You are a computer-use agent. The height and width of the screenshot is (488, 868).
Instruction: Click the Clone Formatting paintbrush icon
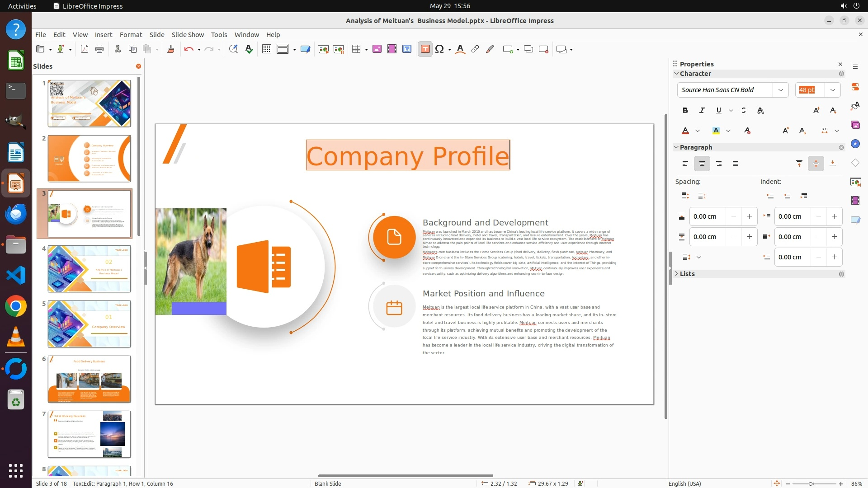click(x=171, y=49)
